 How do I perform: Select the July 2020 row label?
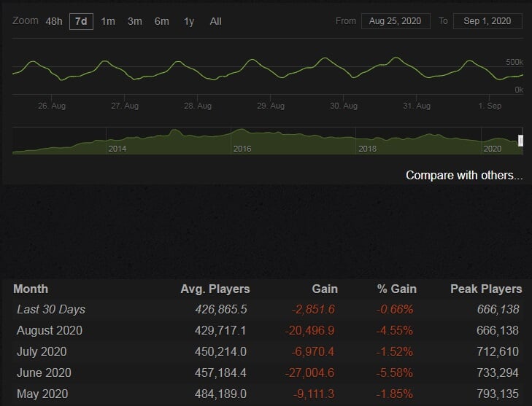[42, 351]
